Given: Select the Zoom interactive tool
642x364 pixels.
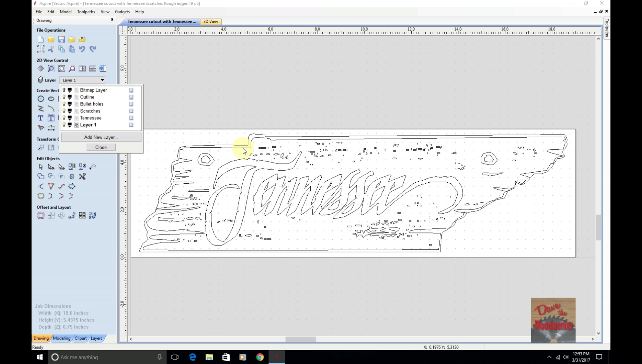Looking at the screenshot, I should 51,68.
